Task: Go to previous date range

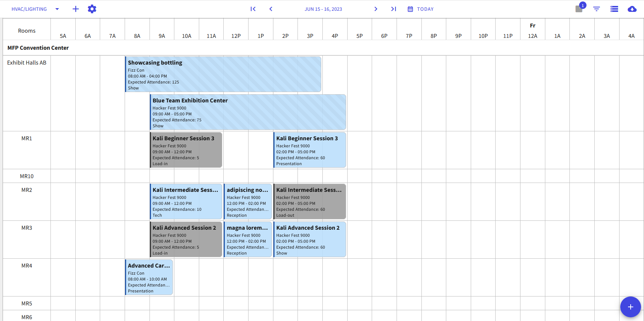Action: coord(271,9)
